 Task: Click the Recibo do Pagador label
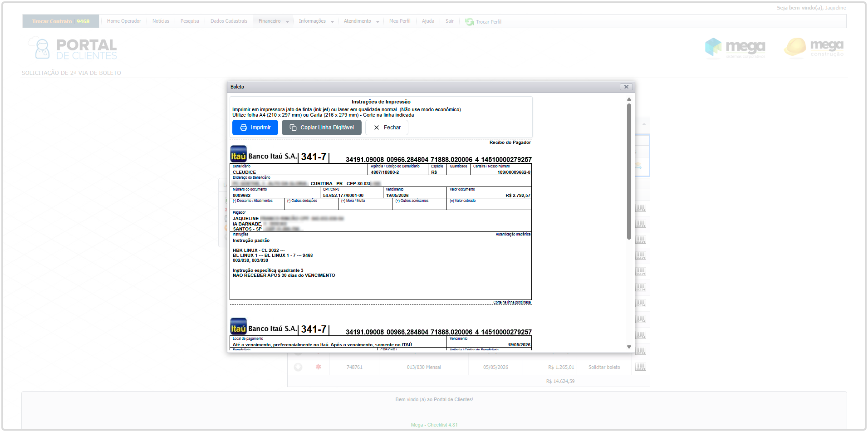coord(510,142)
